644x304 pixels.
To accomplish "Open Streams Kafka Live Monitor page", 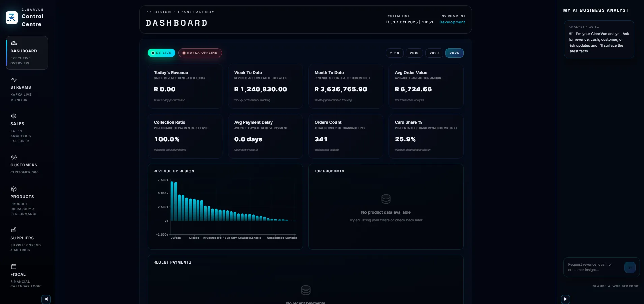I will (27, 89).
